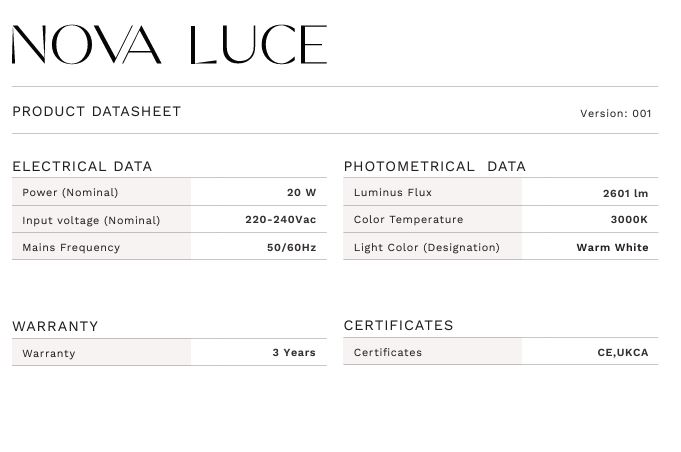
Task: Click the Version: 001 label
Action: pyautogui.click(x=616, y=113)
